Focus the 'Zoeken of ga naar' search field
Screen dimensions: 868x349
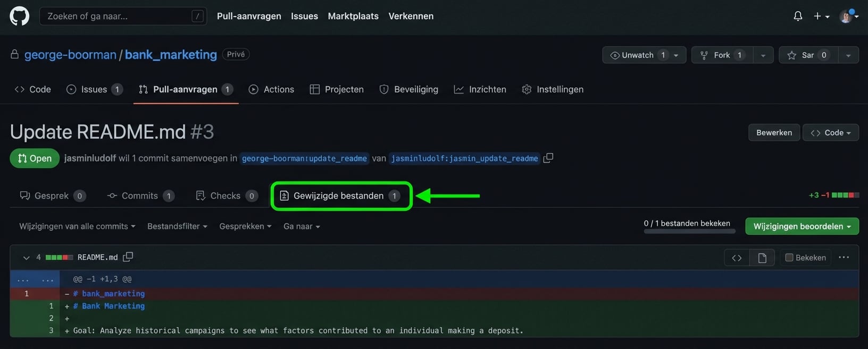click(x=123, y=16)
